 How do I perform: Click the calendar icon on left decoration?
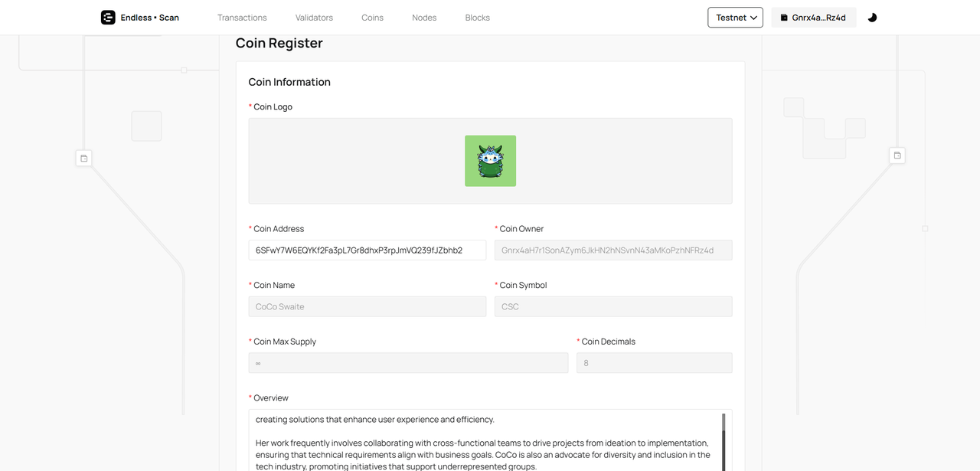click(84, 159)
